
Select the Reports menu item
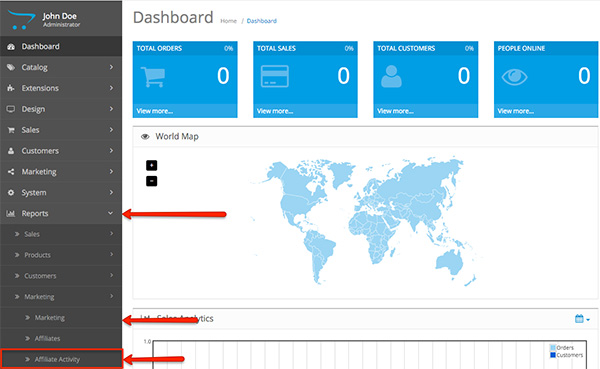pyautogui.click(x=61, y=214)
